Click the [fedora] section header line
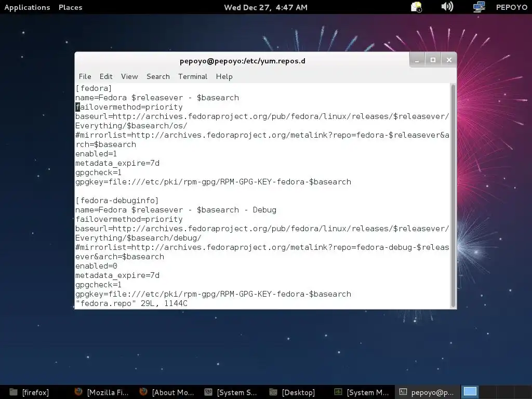The image size is (532, 399). click(94, 88)
